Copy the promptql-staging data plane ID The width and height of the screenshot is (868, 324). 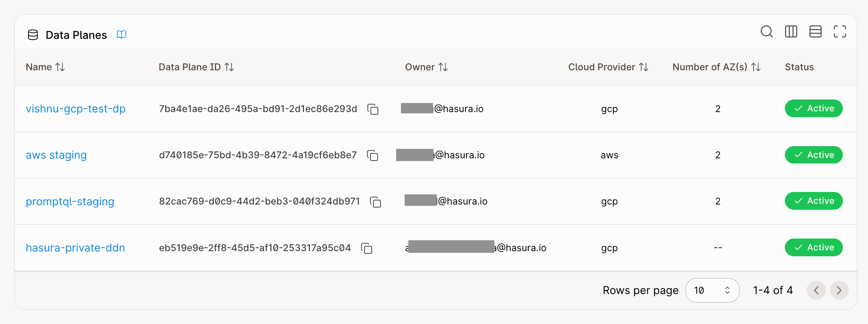click(x=376, y=202)
